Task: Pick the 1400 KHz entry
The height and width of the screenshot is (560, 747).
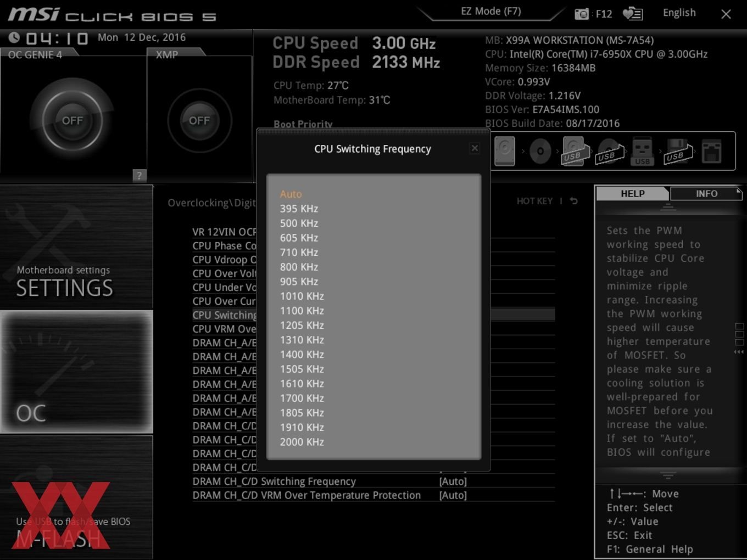Action: pyautogui.click(x=302, y=354)
